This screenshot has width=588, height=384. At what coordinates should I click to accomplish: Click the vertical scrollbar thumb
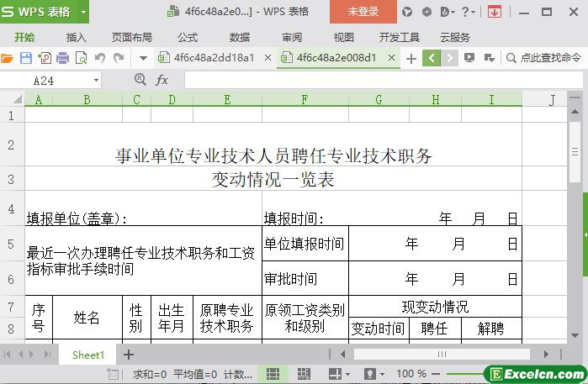point(575,152)
